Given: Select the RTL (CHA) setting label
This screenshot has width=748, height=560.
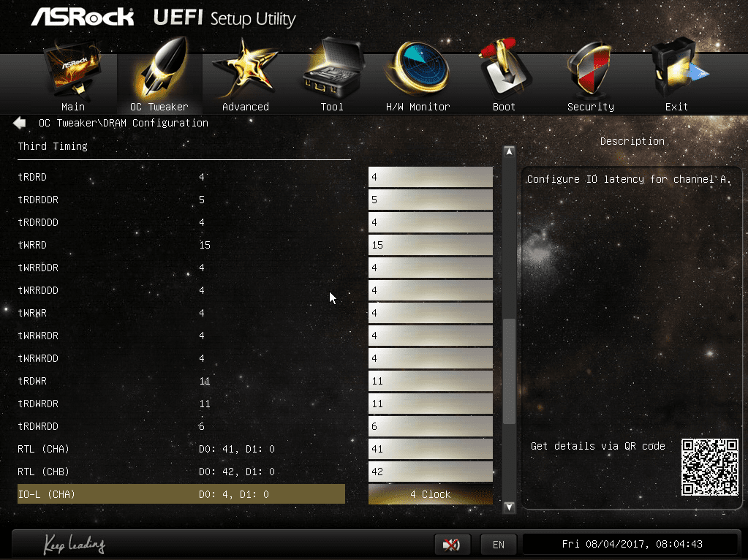Looking at the screenshot, I should click(x=43, y=449).
